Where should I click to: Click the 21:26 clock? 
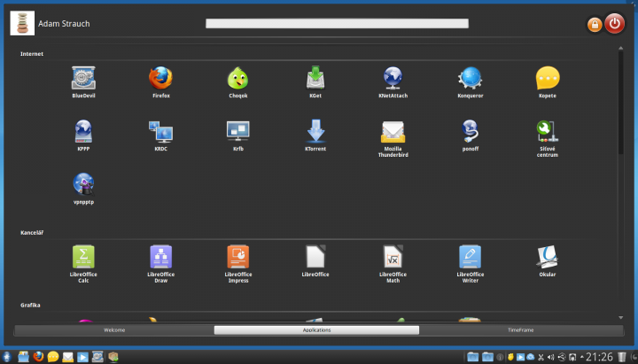[599, 357]
